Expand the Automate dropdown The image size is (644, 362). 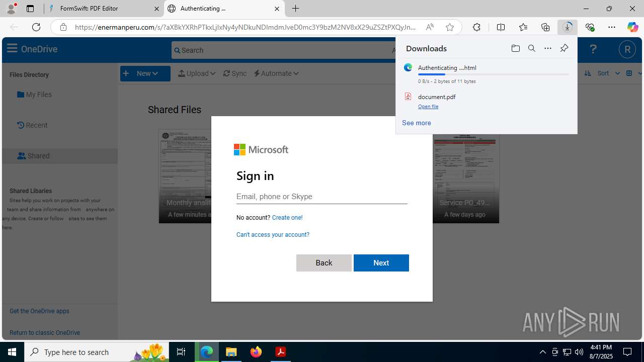(276, 73)
